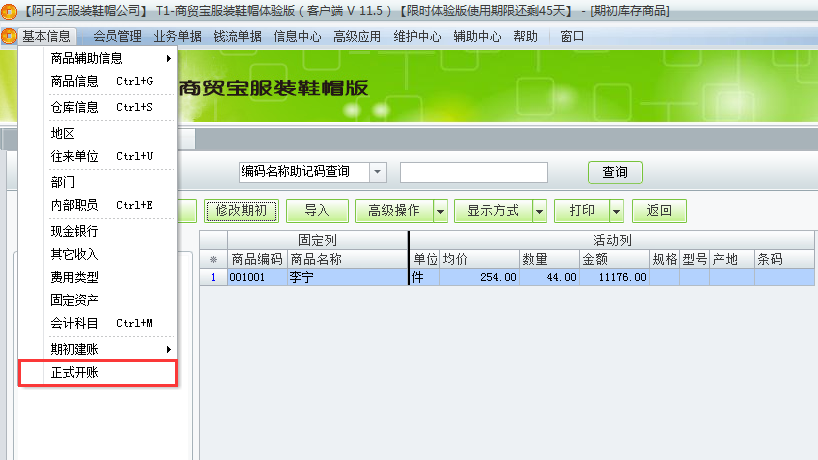
Task: Expand the 高级操作 dropdown arrow
Action: (440, 211)
